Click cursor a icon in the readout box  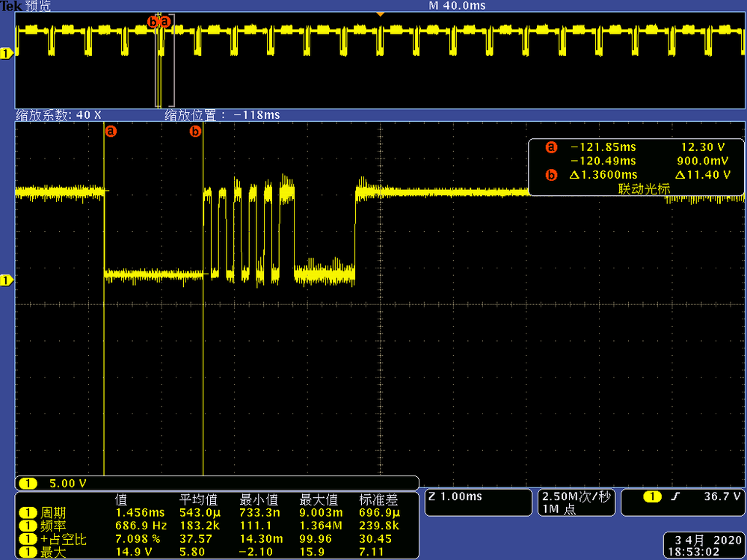551,147
